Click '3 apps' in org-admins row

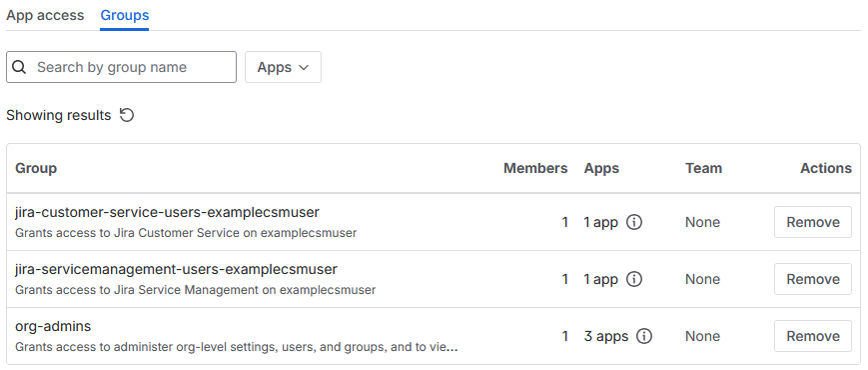pyautogui.click(x=606, y=336)
